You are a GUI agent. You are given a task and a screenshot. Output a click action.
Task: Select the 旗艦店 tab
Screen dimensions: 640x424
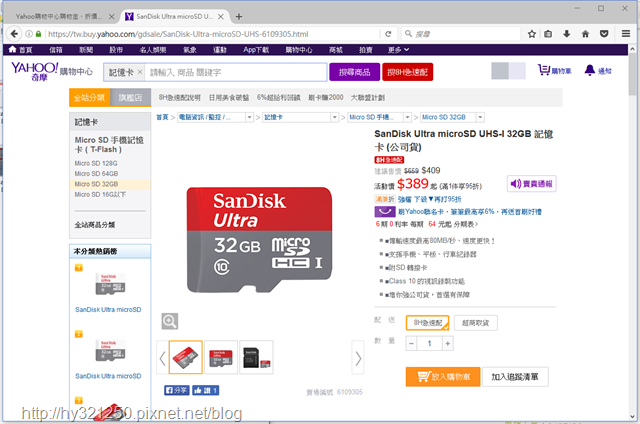click(131, 98)
